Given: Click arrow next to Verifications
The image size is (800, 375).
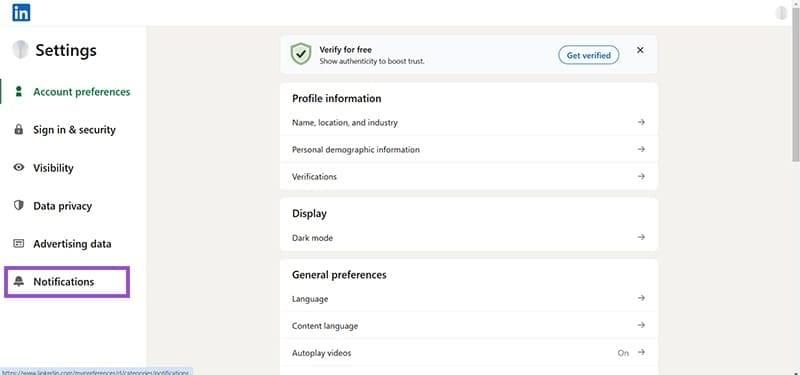Looking at the screenshot, I should coord(641,176).
